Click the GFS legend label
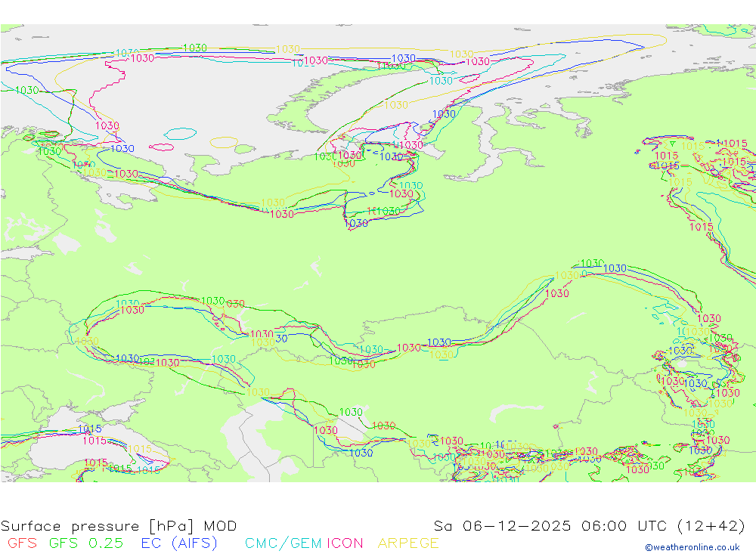756x554 pixels. (x=22, y=543)
